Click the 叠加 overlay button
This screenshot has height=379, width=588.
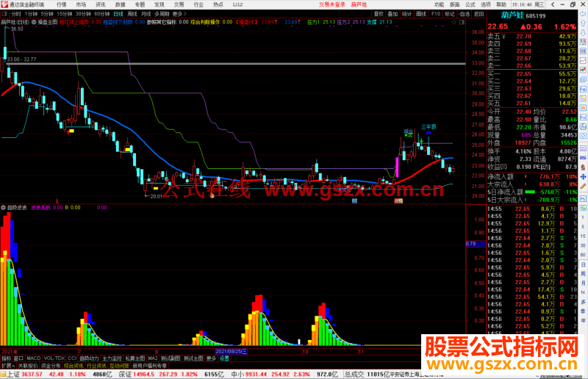click(392, 14)
